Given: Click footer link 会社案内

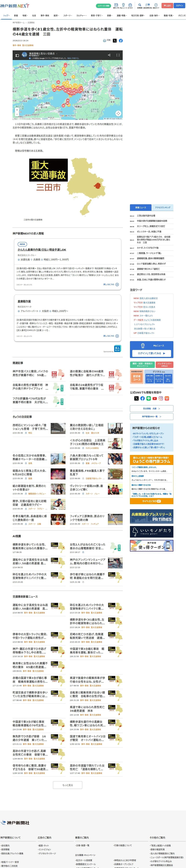Looking at the screenshot, I should tap(5, 846).
